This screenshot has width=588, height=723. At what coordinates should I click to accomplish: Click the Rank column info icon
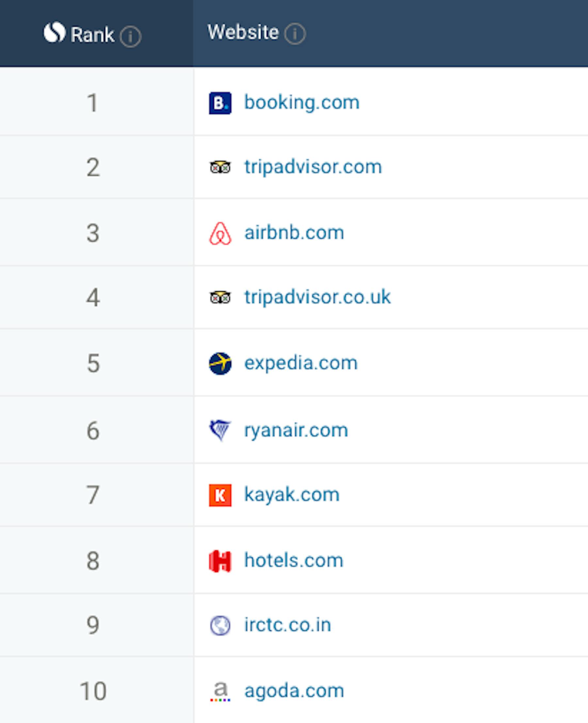click(x=130, y=37)
